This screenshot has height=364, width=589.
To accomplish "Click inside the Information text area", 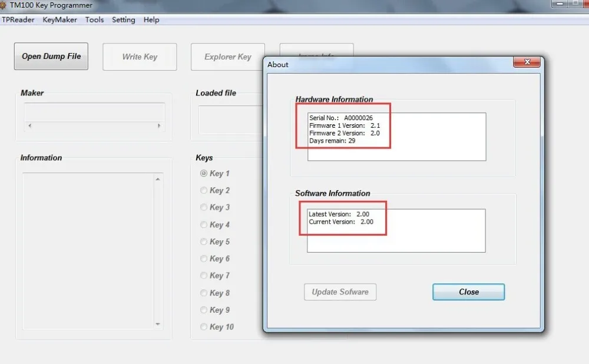I will point(88,251).
